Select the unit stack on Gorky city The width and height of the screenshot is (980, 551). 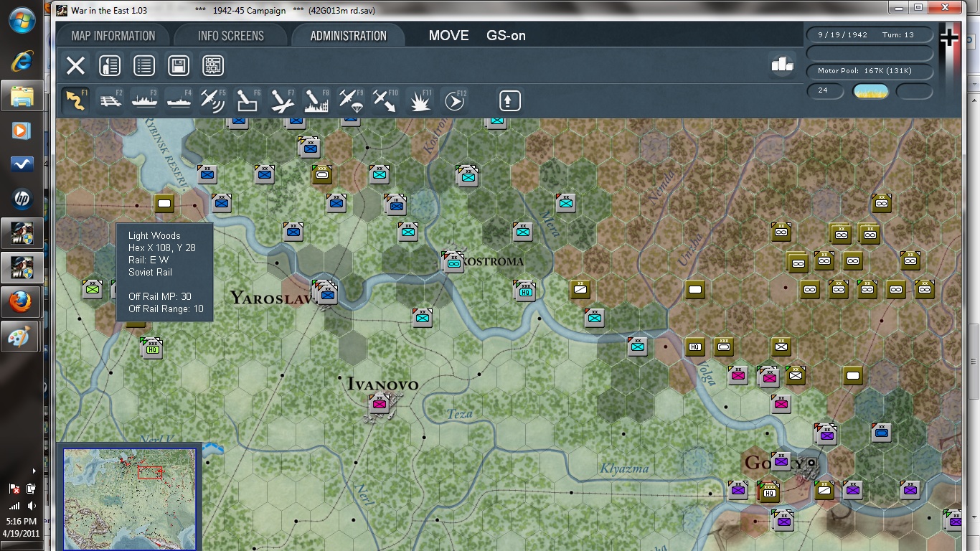click(781, 460)
